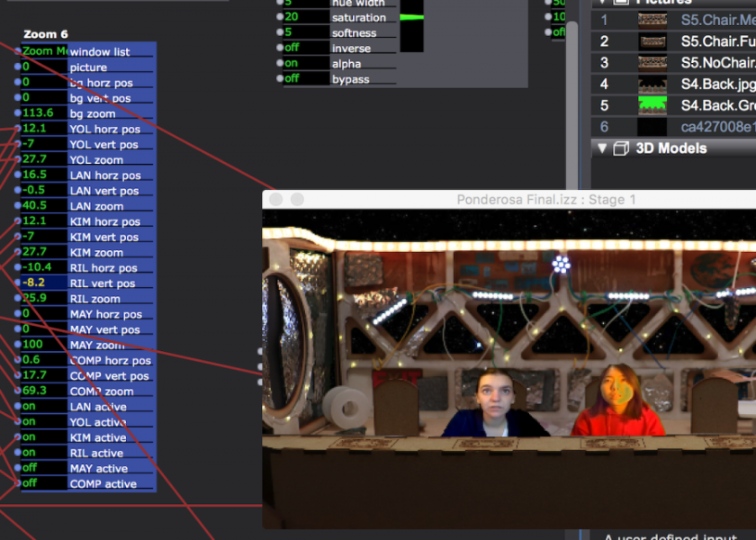The height and width of the screenshot is (540, 756).
Task: Click the 3D Models cube icon
Action: pyautogui.click(x=620, y=148)
